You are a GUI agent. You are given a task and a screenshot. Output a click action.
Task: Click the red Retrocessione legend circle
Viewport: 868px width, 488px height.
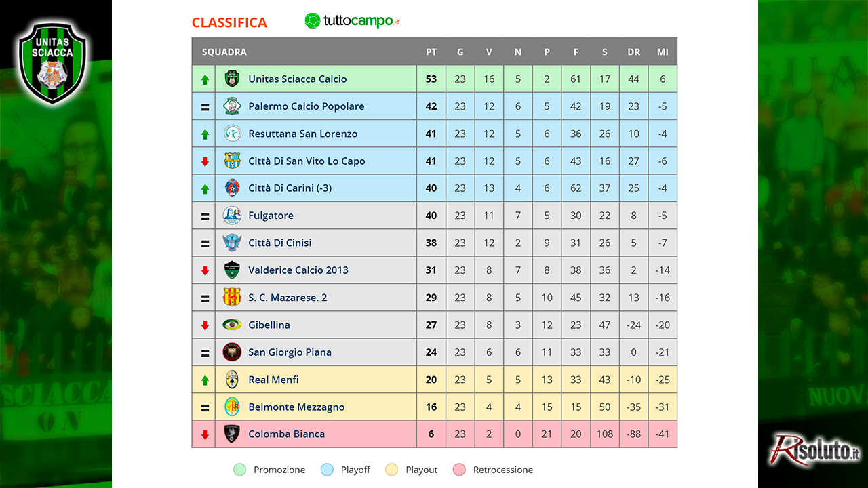(x=459, y=470)
